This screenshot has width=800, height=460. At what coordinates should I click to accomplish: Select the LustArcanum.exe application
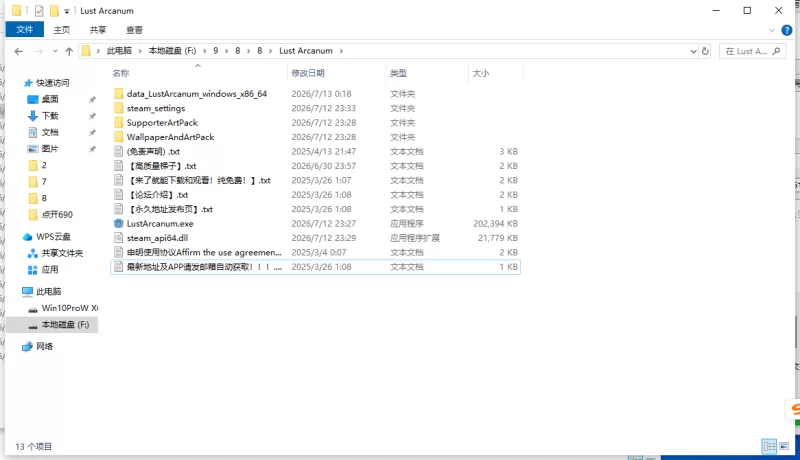point(160,223)
